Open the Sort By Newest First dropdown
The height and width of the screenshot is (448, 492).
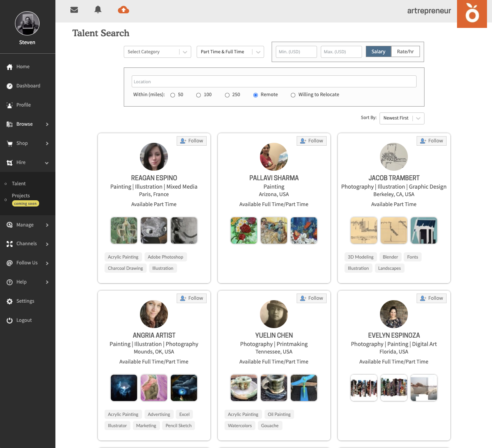[402, 118]
